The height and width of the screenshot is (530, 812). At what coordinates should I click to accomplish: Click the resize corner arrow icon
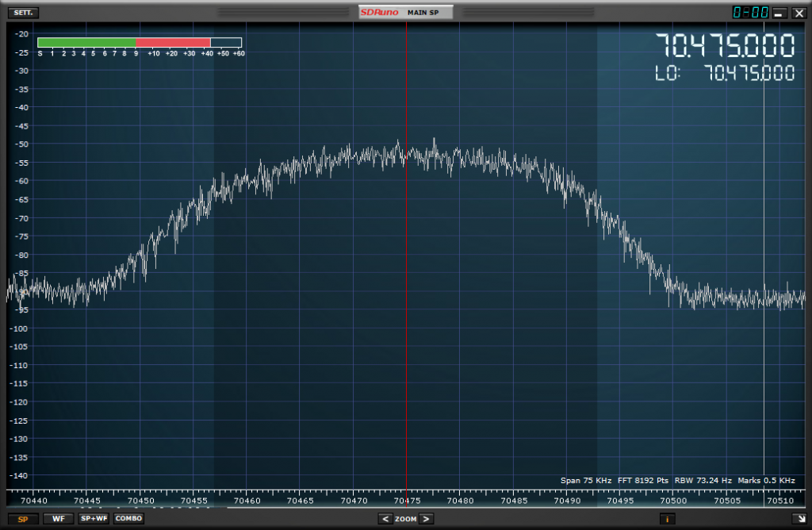click(x=799, y=519)
